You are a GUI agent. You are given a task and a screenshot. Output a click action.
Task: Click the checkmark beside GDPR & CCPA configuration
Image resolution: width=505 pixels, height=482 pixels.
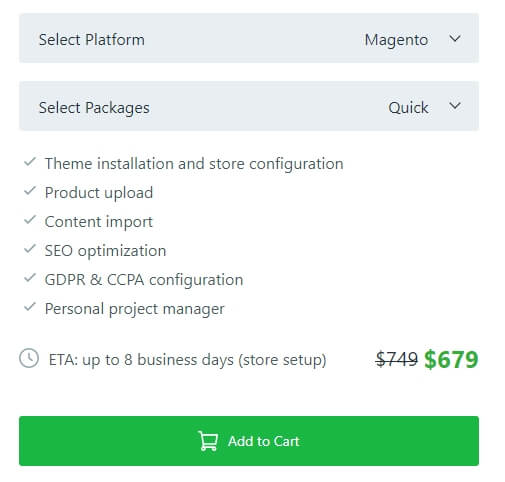(30, 278)
